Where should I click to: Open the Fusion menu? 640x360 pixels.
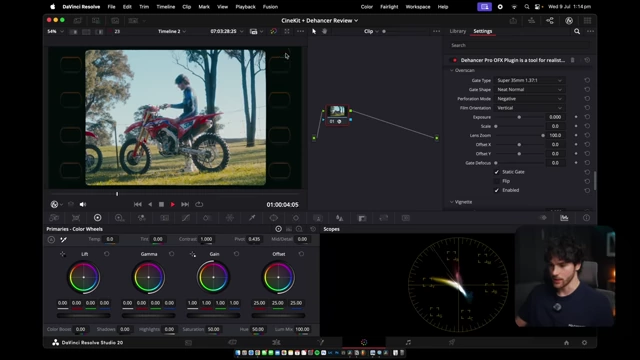[x=270, y=7]
